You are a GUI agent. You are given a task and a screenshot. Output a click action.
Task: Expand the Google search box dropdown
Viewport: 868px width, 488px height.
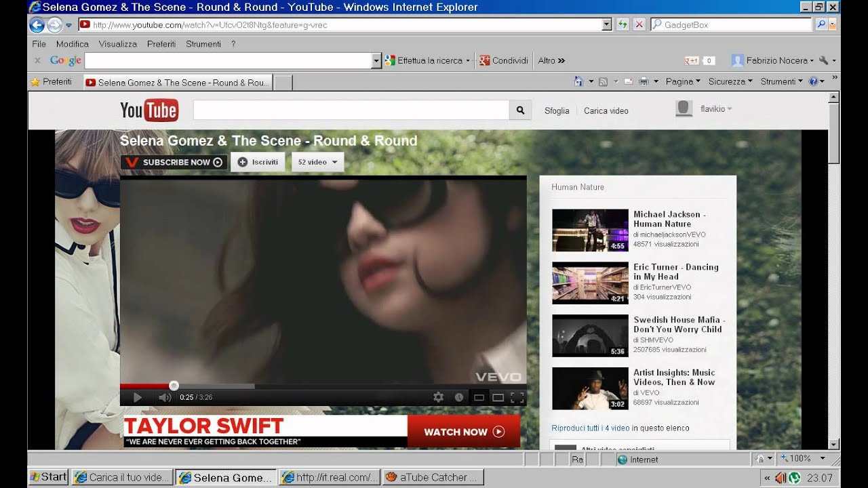(376, 60)
